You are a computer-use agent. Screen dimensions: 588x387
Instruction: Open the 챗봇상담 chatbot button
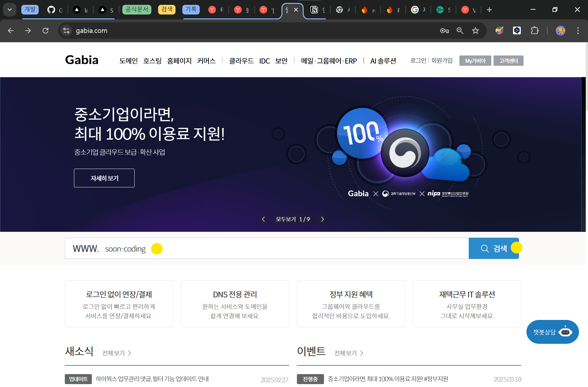tap(553, 332)
